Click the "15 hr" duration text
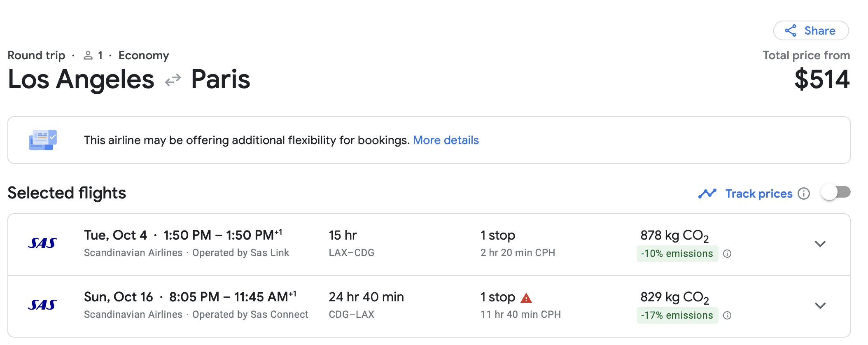The image size is (868, 345). pos(343,235)
